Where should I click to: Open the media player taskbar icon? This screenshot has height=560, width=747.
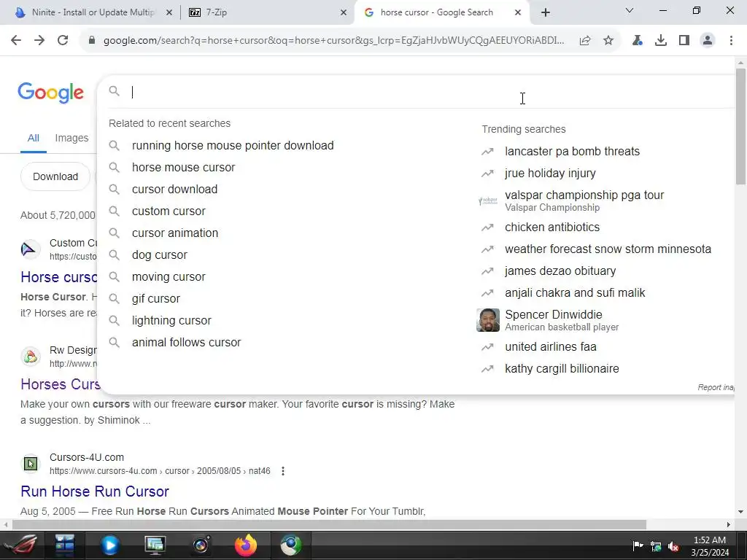click(x=109, y=545)
